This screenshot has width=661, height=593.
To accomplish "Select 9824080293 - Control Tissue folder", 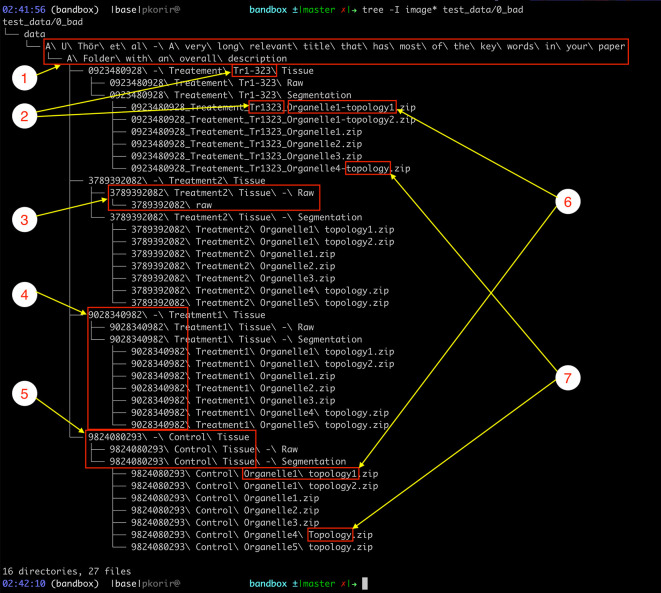I will [x=169, y=437].
